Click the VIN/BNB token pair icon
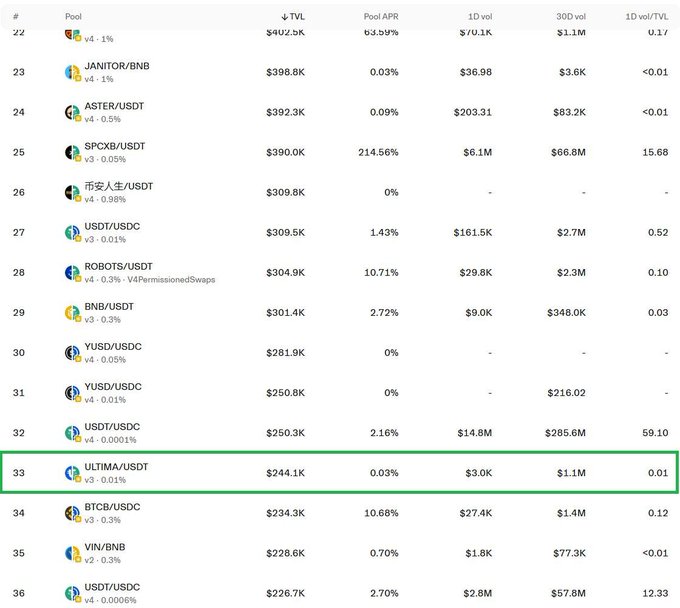 click(73, 554)
